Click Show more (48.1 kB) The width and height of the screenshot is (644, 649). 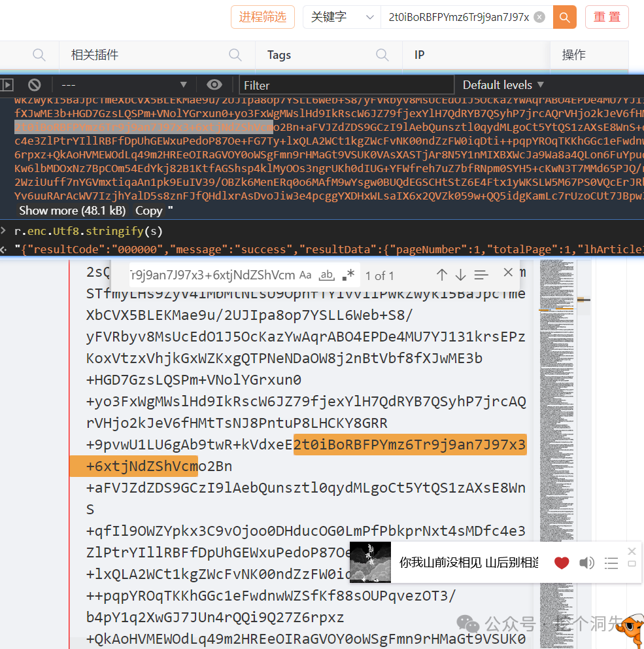tap(73, 211)
